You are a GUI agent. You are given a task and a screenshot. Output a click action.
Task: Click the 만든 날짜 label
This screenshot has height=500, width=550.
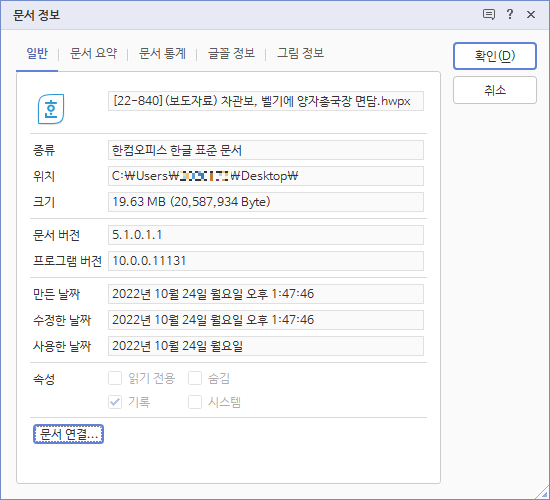coord(56,294)
